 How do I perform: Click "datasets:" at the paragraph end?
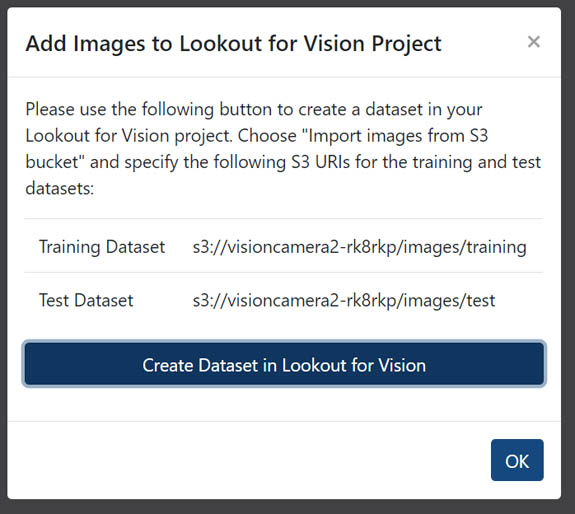(60, 189)
